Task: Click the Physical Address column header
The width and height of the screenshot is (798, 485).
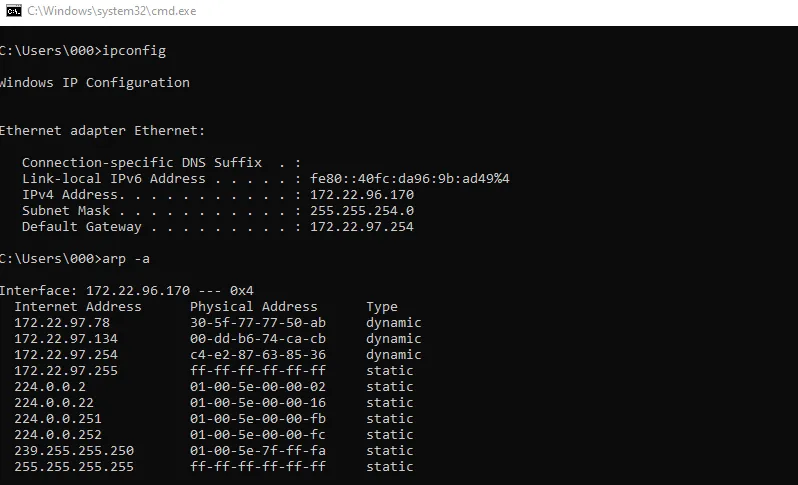Action: [254, 306]
